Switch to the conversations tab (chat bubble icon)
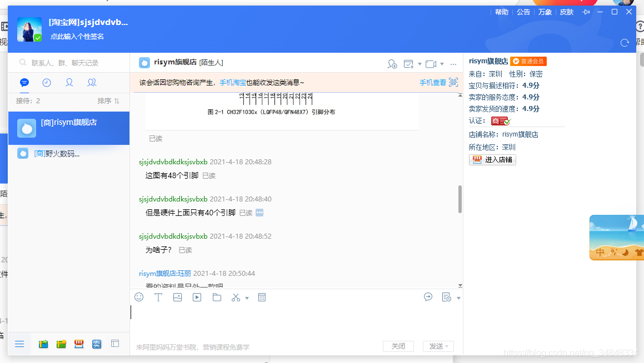 tap(24, 83)
